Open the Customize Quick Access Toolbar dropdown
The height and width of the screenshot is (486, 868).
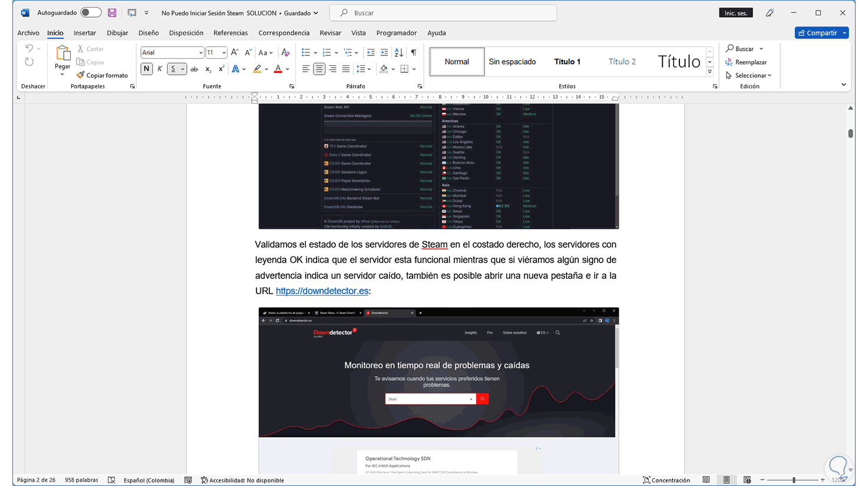[146, 12]
